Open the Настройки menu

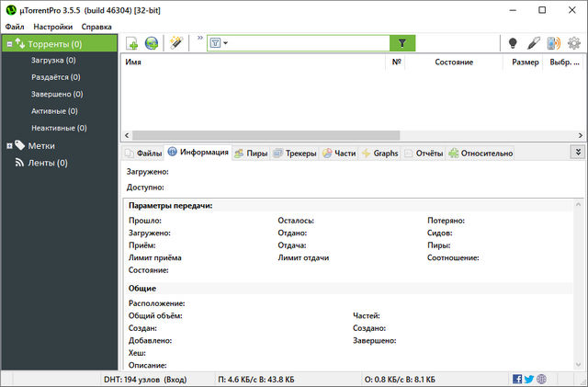(52, 27)
